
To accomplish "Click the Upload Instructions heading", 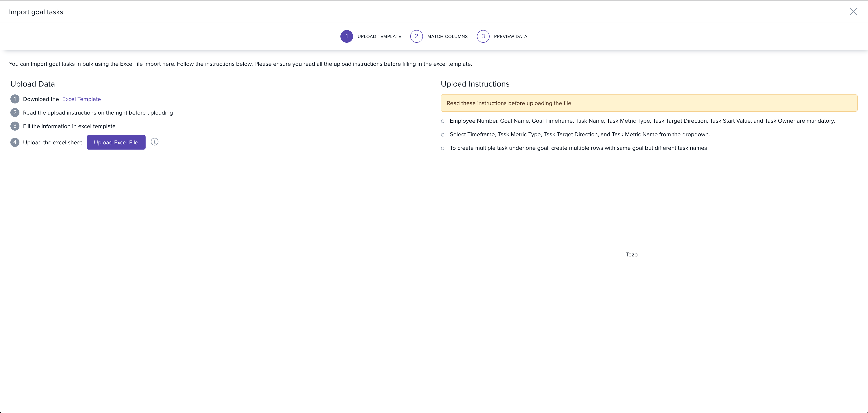I will (x=475, y=84).
